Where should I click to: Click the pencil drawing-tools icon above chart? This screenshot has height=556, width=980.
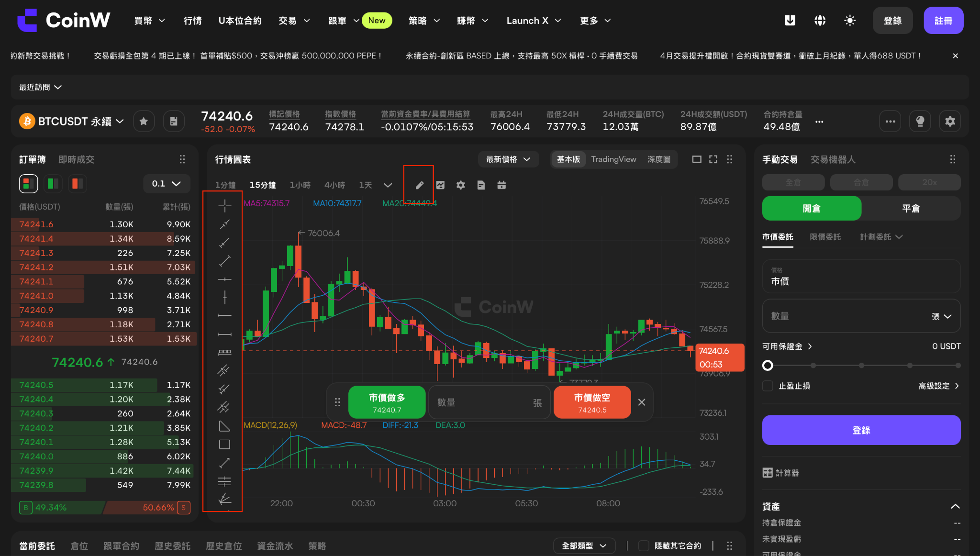coord(419,185)
